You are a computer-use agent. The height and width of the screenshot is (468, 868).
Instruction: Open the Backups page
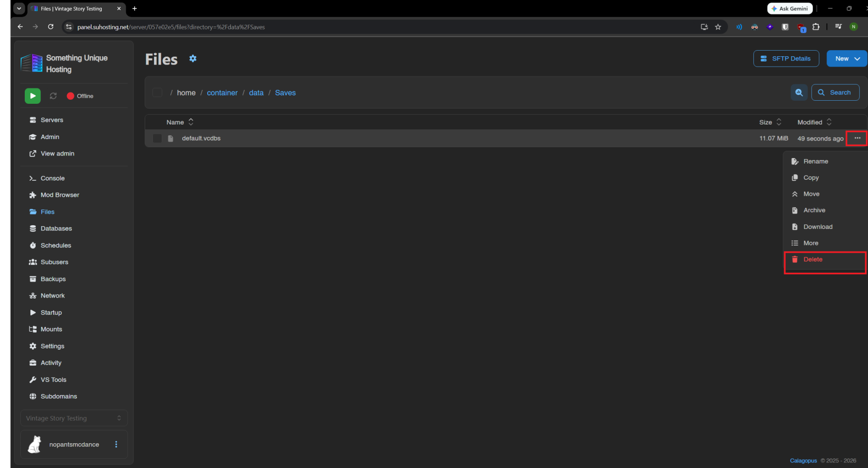pyautogui.click(x=74, y=279)
